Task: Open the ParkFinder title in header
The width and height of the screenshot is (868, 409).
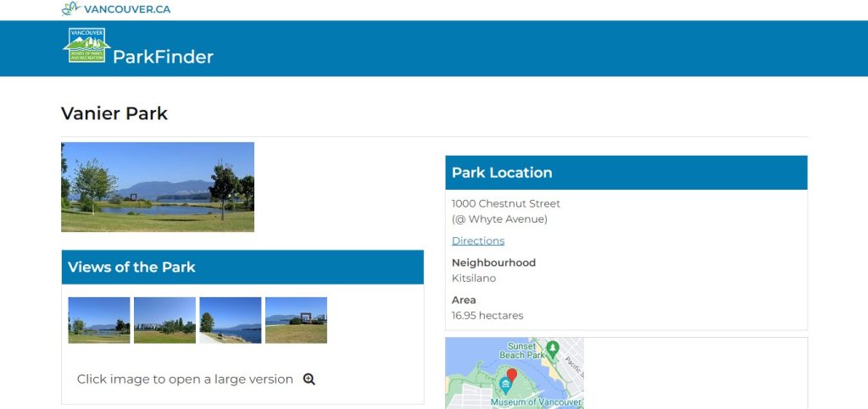Action: (163, 57)
